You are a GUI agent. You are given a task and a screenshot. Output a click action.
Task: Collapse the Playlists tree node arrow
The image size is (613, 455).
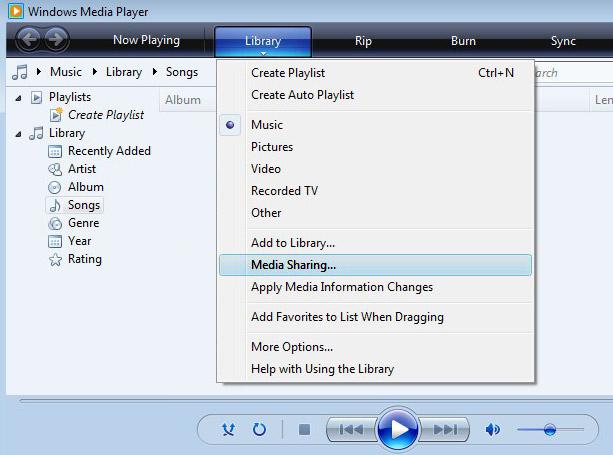[x=18, y=98]
